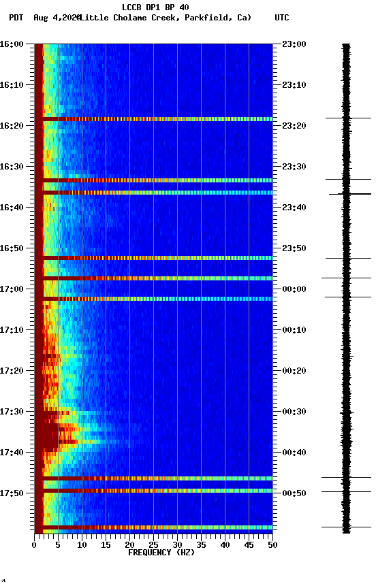Click the "16:20" PDT time label
The width and height of the screenshot is (376, 588).
point(12,126)
